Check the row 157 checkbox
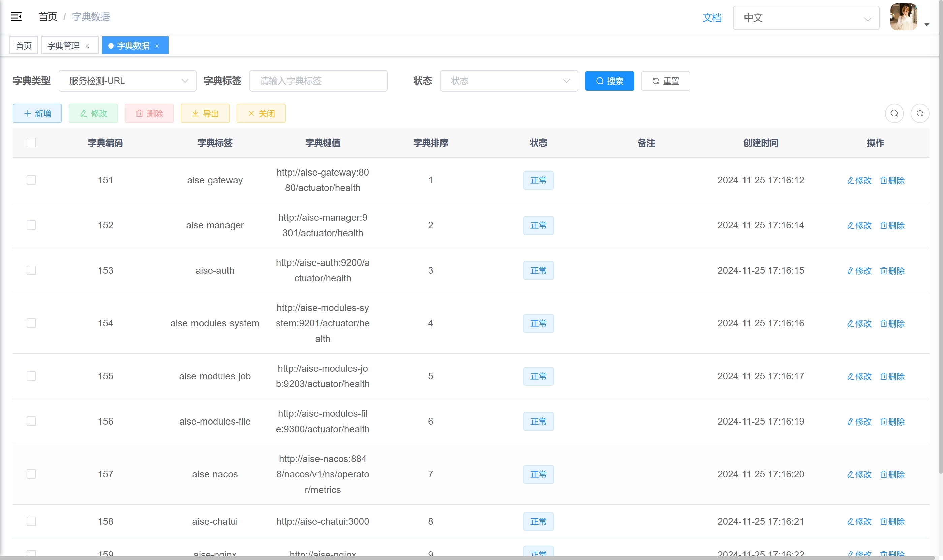The image size is (943, 560). [x=31, y=474]
